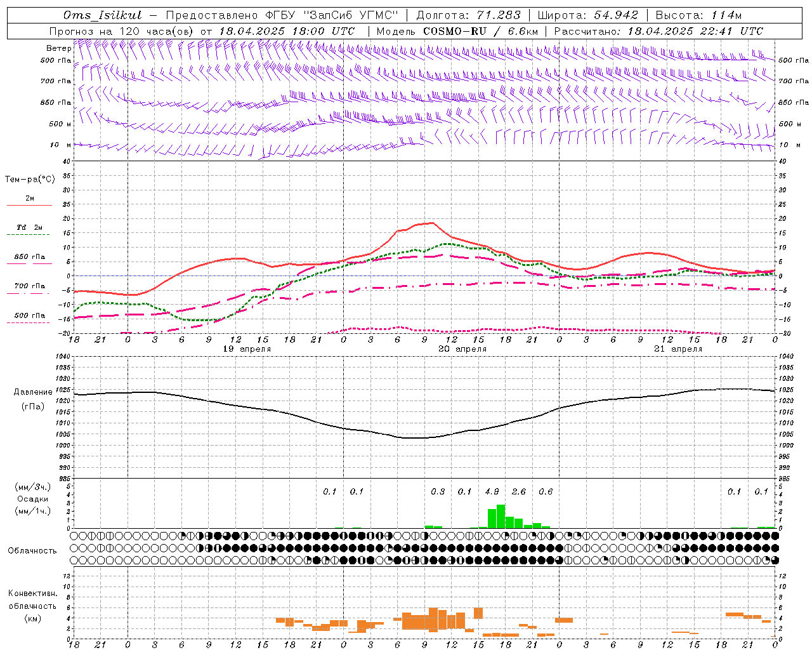812x650 pixels.
Task: Click the 'Высота: 114м' header value
Action: (x=698, y=15)
